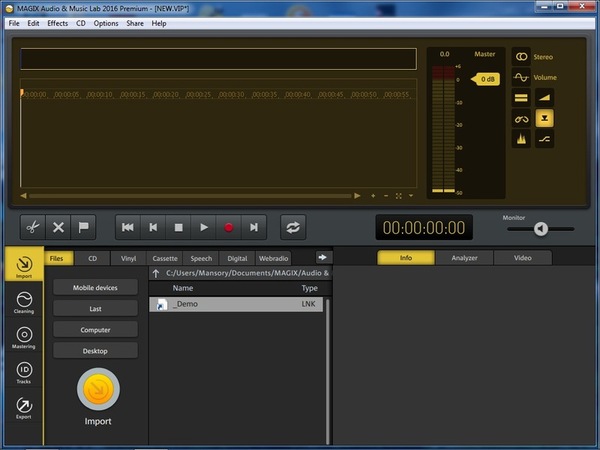Open the Tracks section in sidebar
Image resolution: width=600 pixels, height=450 pixels.
23,373
